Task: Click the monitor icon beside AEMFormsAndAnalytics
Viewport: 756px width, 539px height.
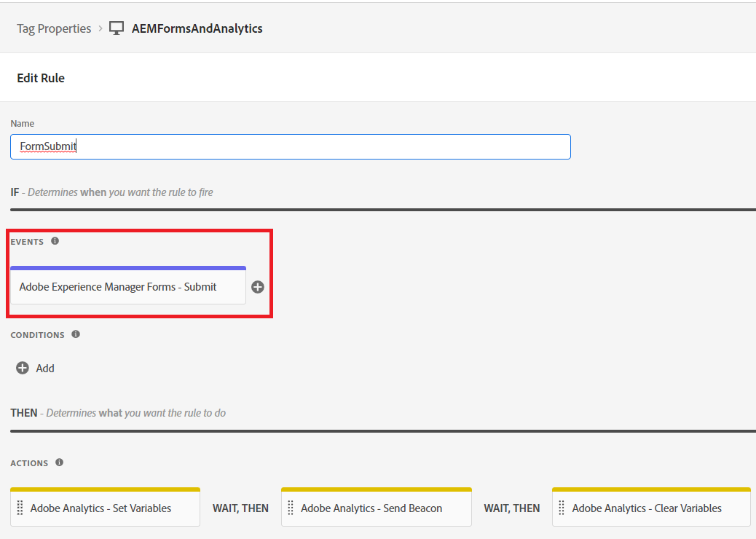Action: (117, 28)
